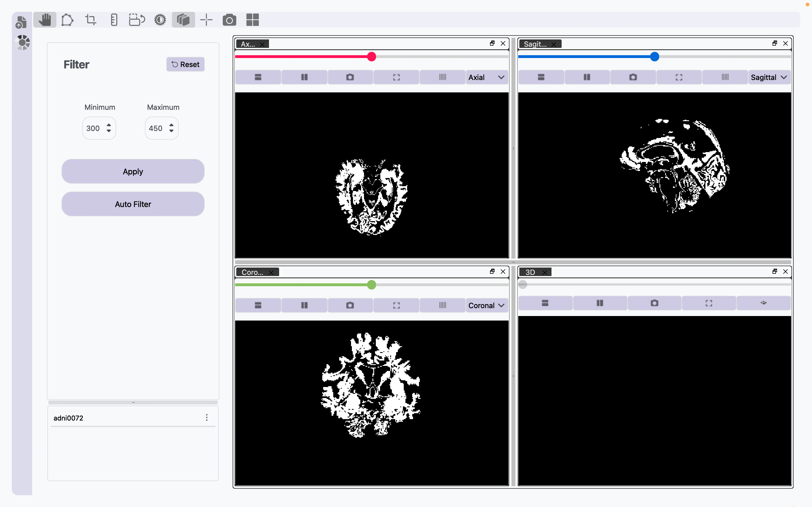This screenshot has height=507, width=812.
Task: Toggle fullscreen in the Axial view
Action: click(x=396, y=77)
